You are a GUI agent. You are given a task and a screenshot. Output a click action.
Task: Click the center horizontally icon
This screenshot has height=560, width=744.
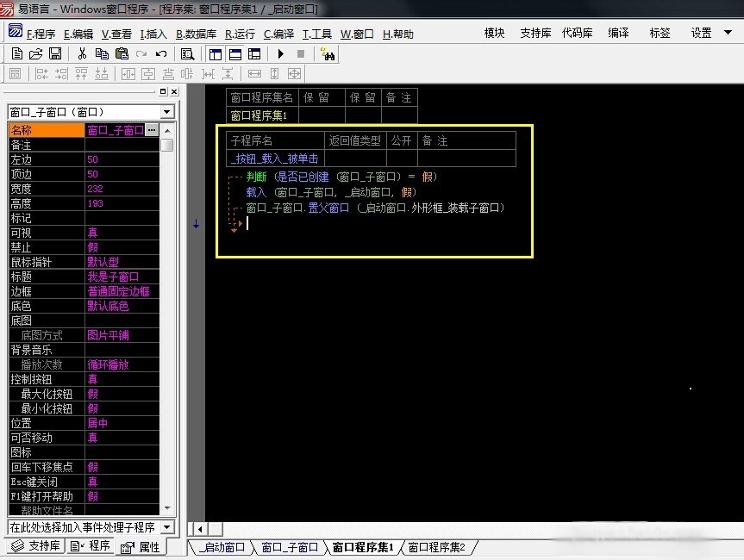click(128, 73)
